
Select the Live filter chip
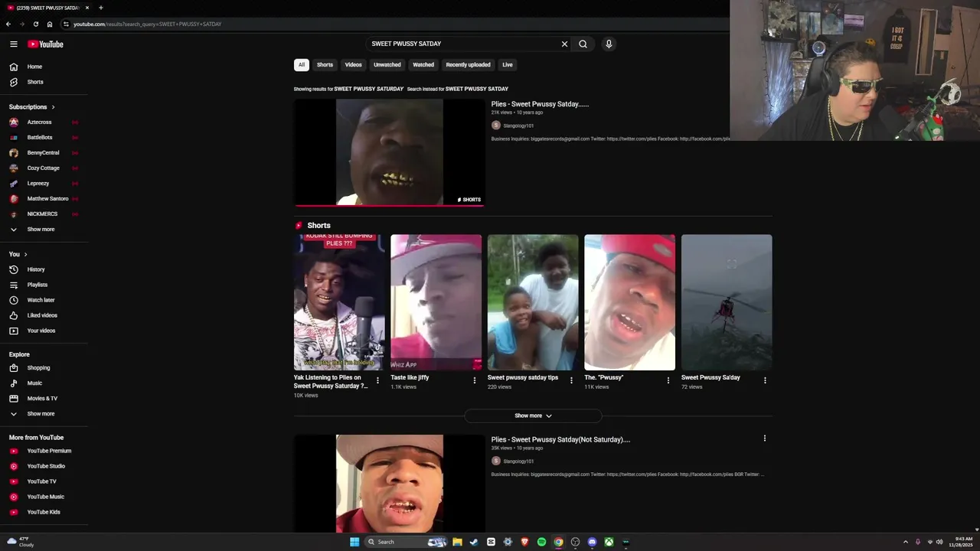pos(508,65)
